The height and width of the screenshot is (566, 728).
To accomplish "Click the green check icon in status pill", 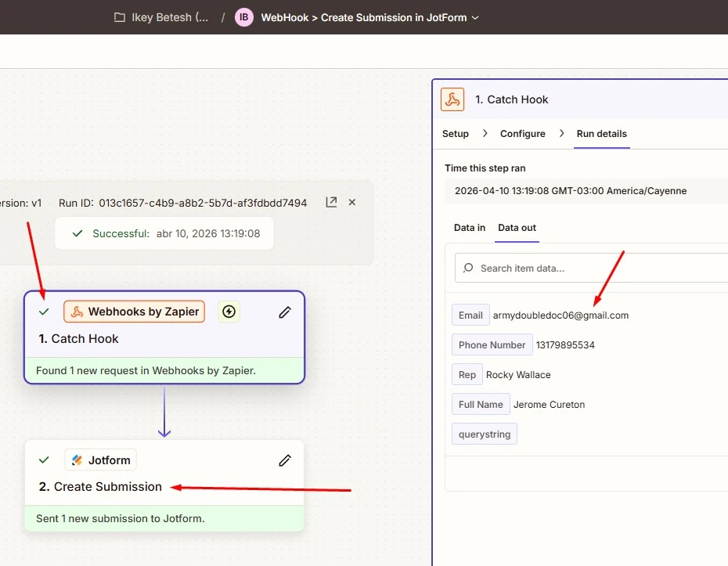I will pyautogui.click(x=77, y=233).
